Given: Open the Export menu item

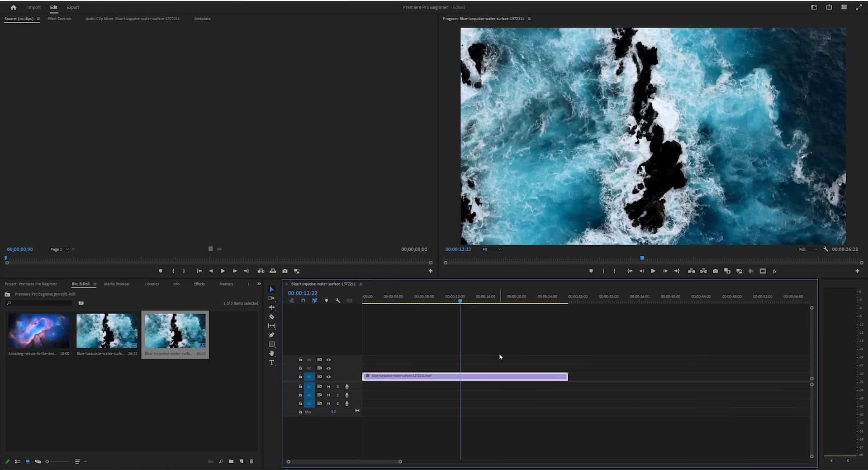Looking at the screenshot, I should point(72,7).
